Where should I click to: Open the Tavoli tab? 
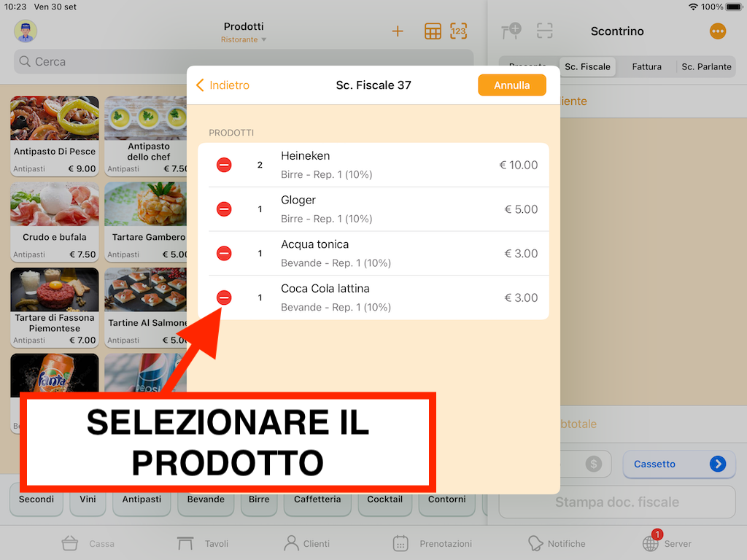click(203, 543)
